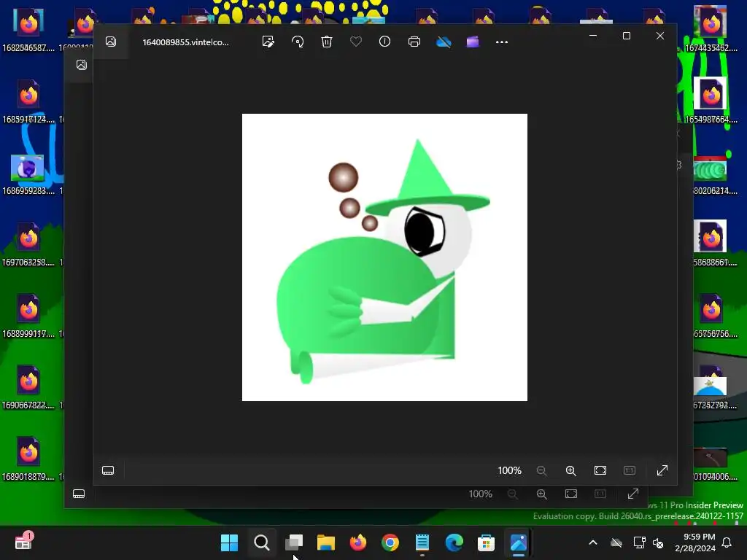747x560 pixels.
Task: Click the OneDrive cloud icon in Photos toolbar
Action: click(444, 42)
